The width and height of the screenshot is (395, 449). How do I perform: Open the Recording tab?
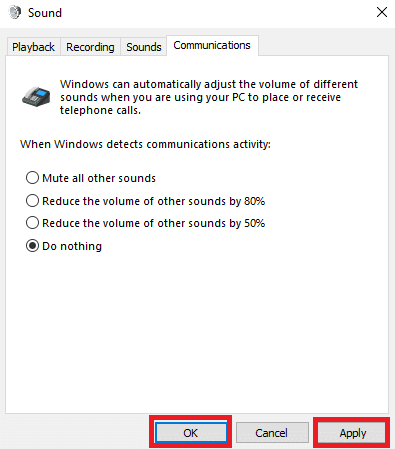click(x=90, y=47)
